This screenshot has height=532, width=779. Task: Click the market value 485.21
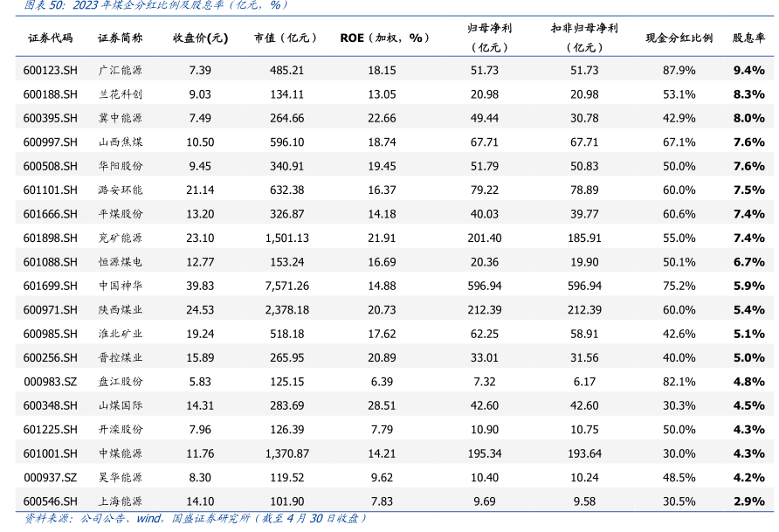[286, 71]
